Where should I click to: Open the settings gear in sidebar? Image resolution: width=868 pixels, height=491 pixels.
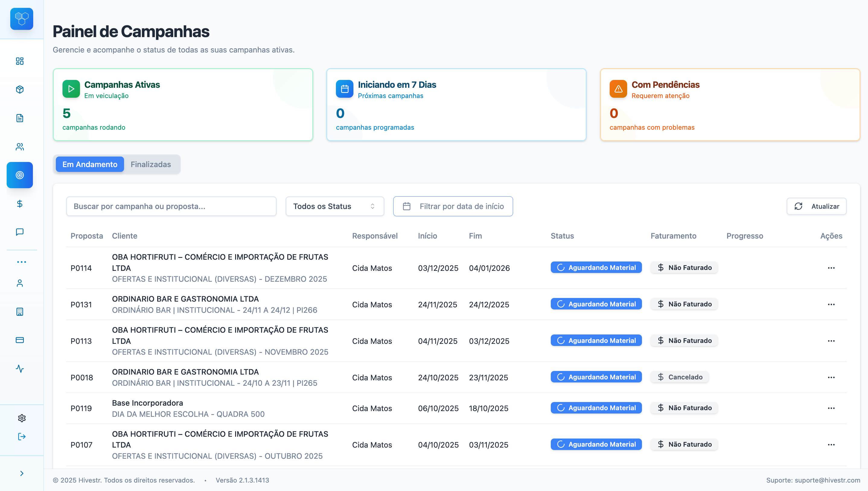point(22,418)
